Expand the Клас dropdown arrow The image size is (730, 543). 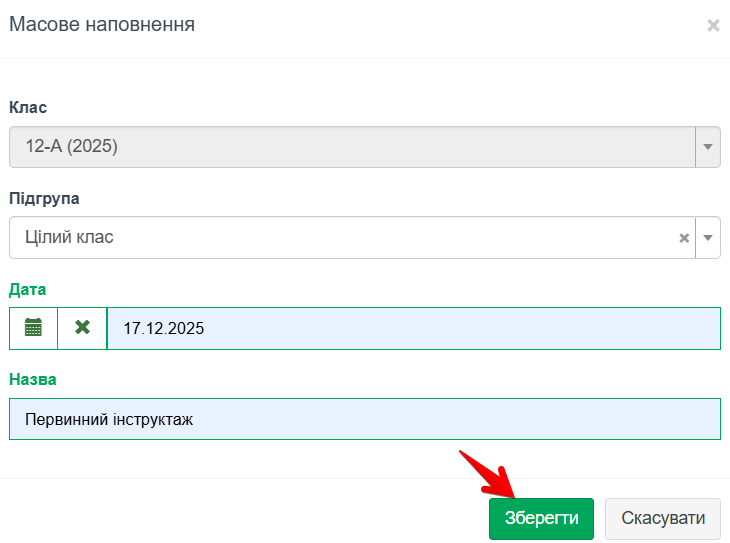click(x=708, y=147)
